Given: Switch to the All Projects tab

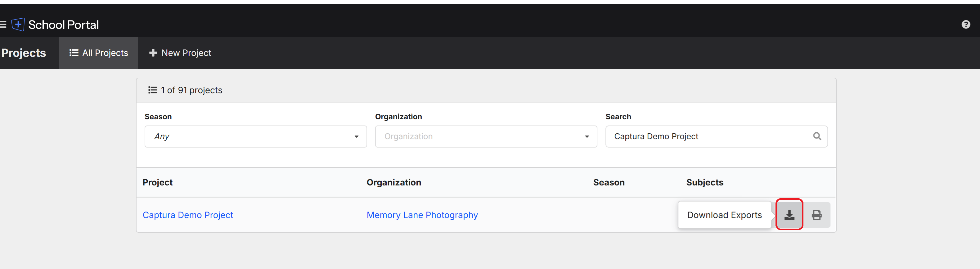Looking at the screenshot, I should [99, 53].
